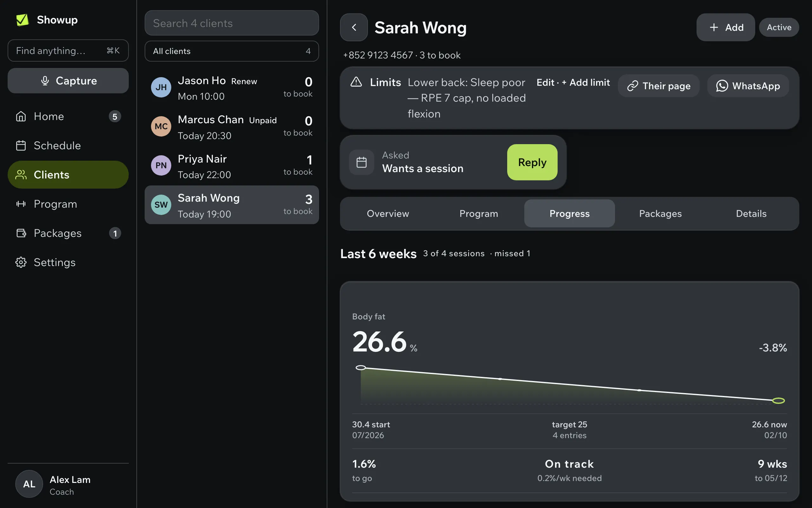This screenshot has height=508, width=812.
Task: Click the PN avatar for Priya Nair
Action: 161,165
